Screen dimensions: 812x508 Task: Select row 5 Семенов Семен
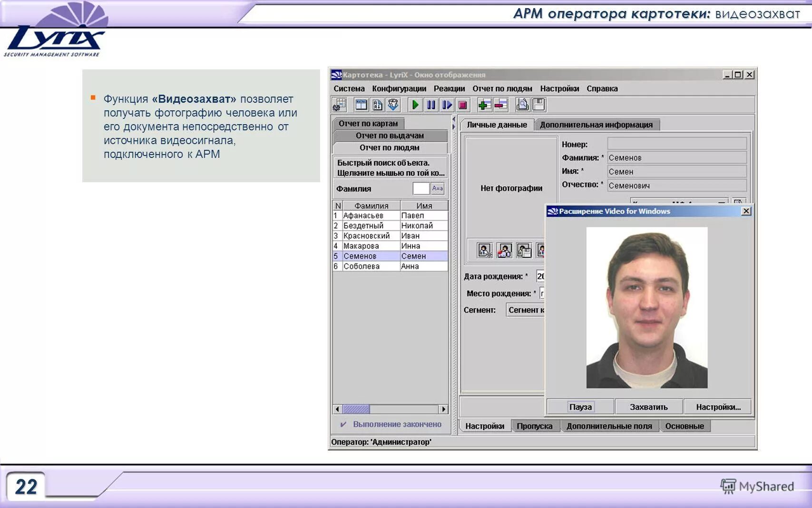click(390, 256)
